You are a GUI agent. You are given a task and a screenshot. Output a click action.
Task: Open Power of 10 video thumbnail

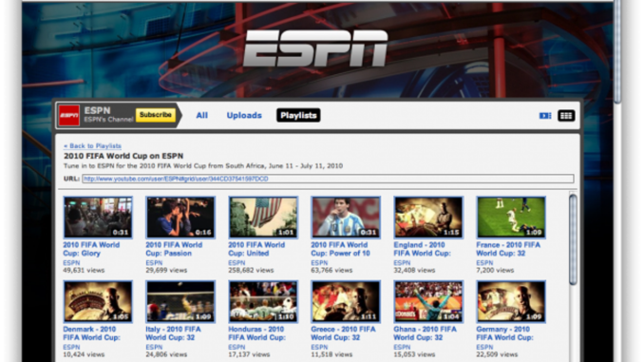pyautogui.click(x=346, y=218)
